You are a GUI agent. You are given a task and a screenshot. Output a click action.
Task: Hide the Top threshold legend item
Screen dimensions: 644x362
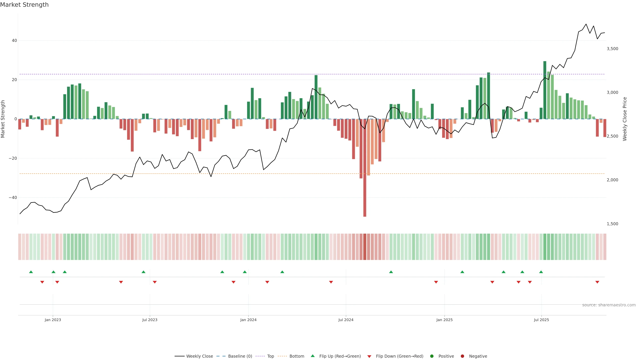pyautogui.click(x=270, y=356)
